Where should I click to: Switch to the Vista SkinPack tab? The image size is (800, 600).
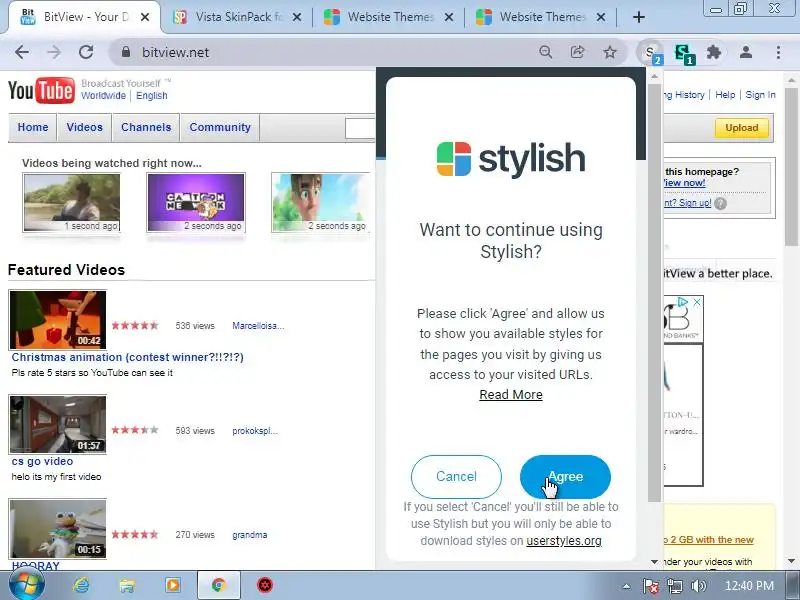coord(237,17)
